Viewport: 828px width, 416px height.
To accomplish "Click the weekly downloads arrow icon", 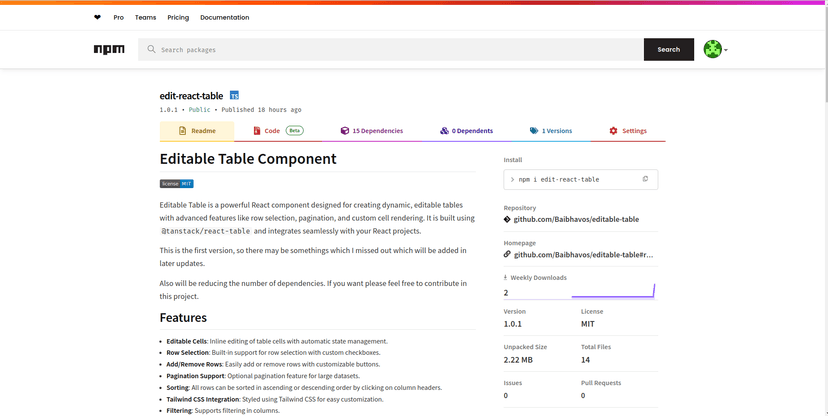I will point(505,278).
